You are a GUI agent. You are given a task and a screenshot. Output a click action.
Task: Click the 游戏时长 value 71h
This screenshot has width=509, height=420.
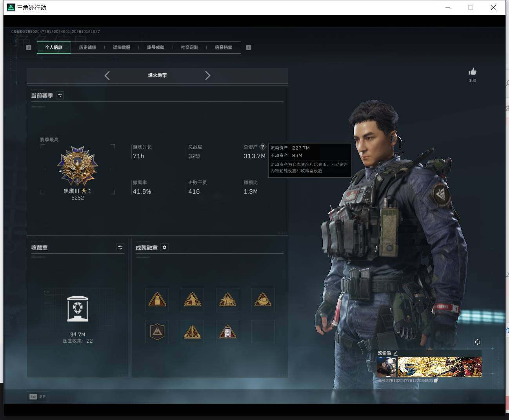pyautogui.click(x=138, y=156)
